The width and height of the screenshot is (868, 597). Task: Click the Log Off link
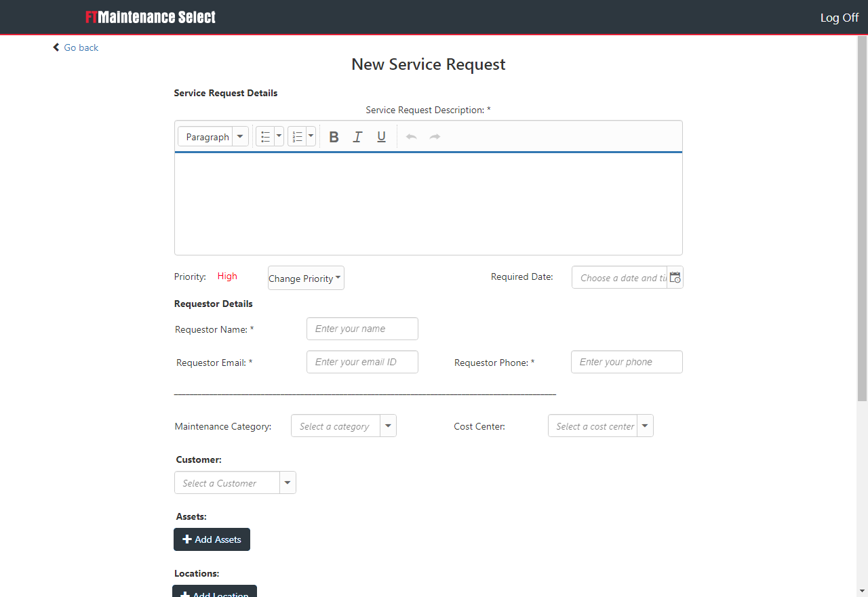[x=840, y=18]
